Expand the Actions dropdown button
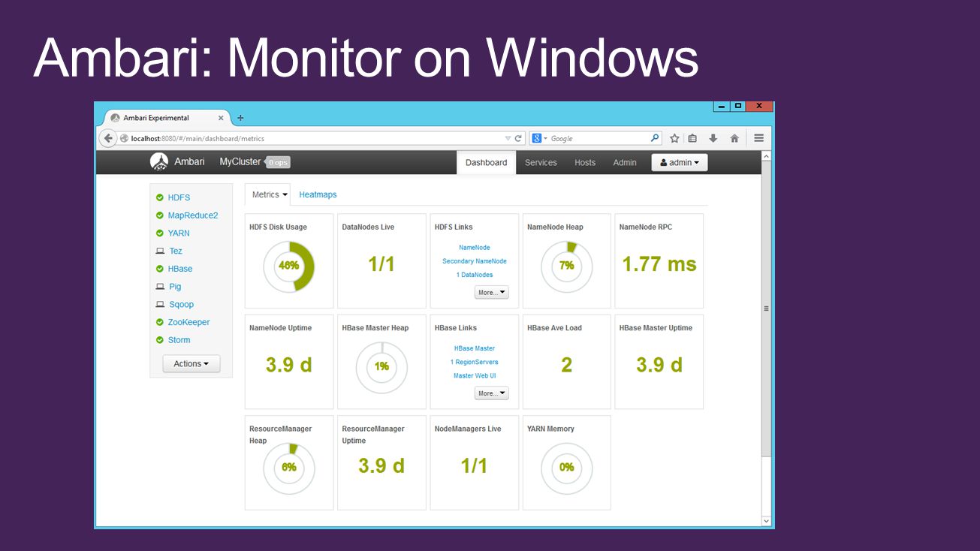Viewport: 980px width, 551px height. coord(191,363)
